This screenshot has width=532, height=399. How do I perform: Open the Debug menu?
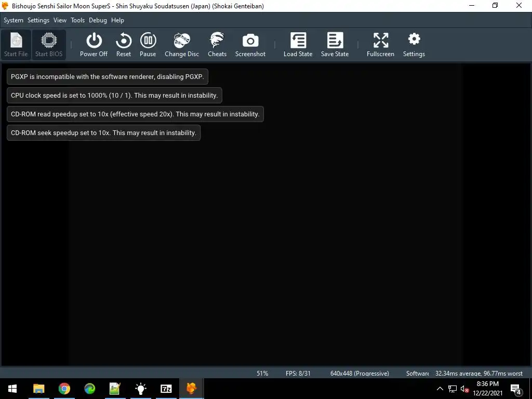(x=98, y=20)
